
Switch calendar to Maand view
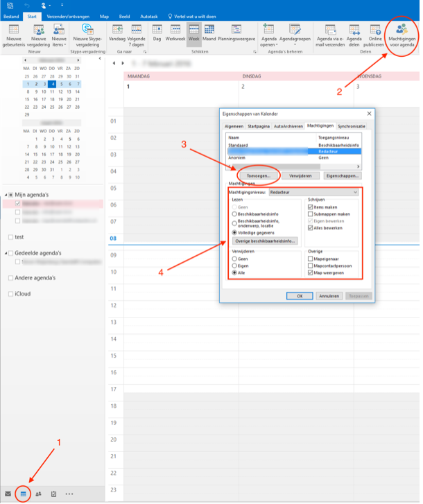pyautogui.click(x=209, y=35)
